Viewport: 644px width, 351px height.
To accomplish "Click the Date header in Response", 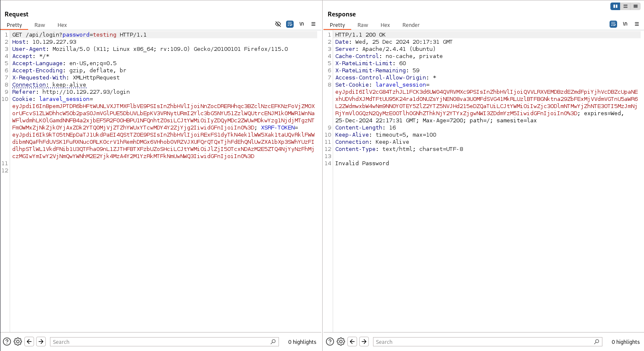I will (x=394, y=42).
